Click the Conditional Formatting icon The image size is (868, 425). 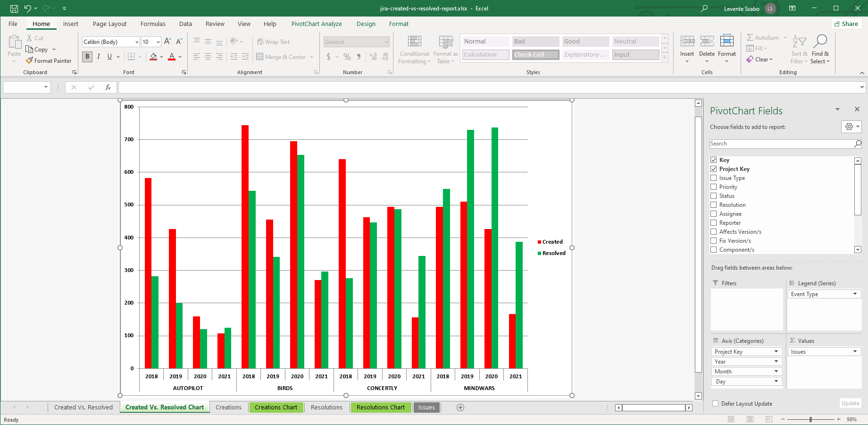point(414,42)
